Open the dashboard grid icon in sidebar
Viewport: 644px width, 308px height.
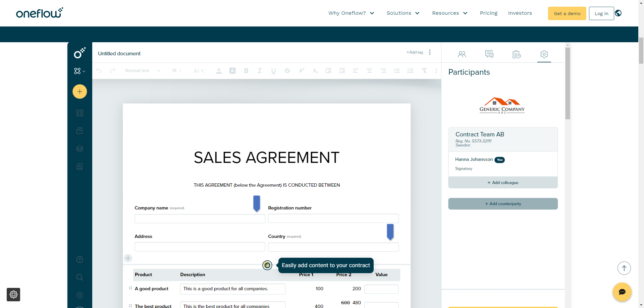point(79,113)
